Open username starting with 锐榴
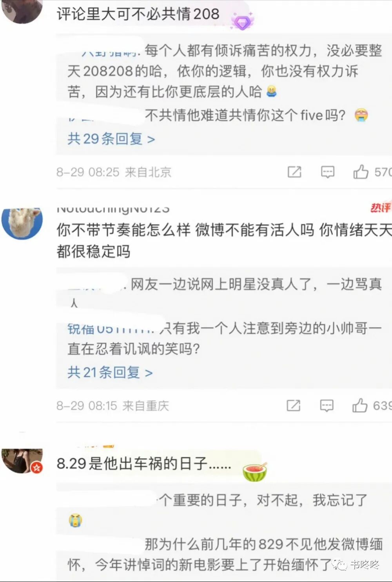 coord(111,329)
